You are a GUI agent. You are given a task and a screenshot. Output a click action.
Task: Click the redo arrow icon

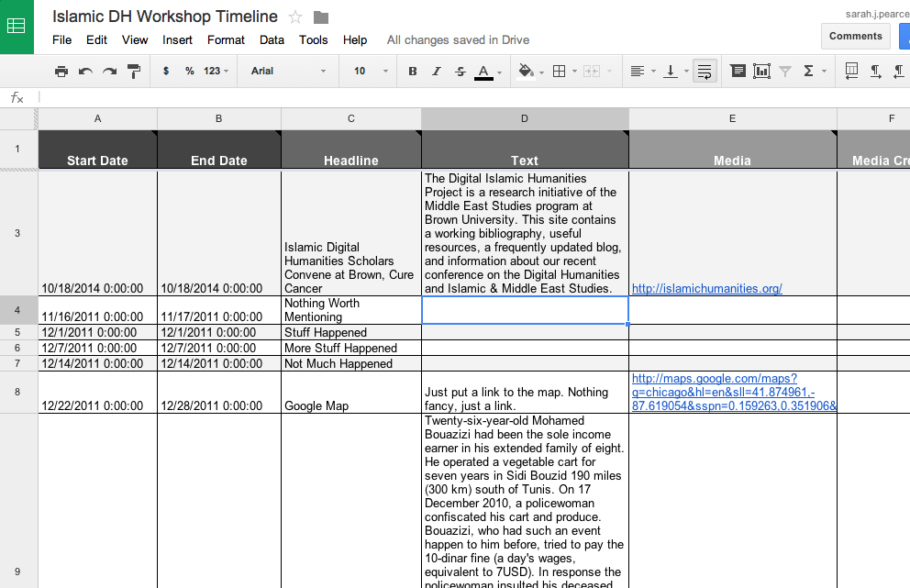pyautogui.click(x=109, y=72)
